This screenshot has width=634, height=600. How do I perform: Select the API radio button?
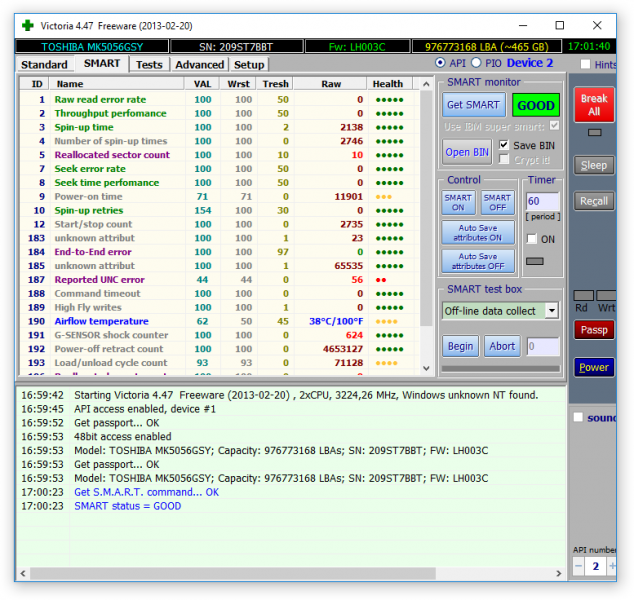click(x=441, y=63)
